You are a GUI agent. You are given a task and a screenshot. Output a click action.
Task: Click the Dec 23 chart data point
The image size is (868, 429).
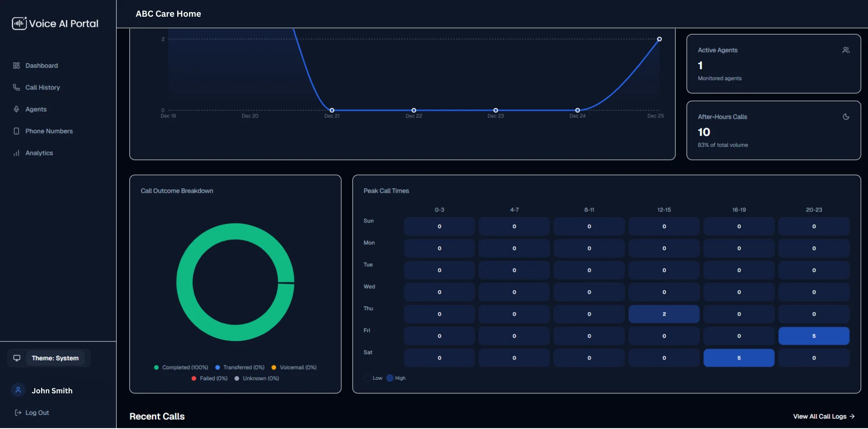(x=495, y=110)
